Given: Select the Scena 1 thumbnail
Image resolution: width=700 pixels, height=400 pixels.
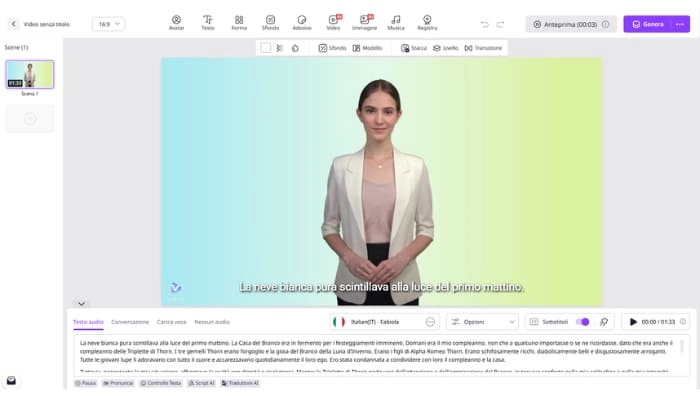Looking at the screenshot, I should pos(29,74).
